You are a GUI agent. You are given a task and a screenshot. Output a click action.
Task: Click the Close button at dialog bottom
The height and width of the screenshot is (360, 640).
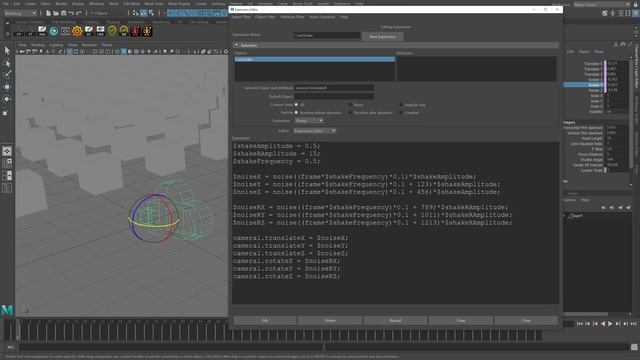(x=526, y=320)
